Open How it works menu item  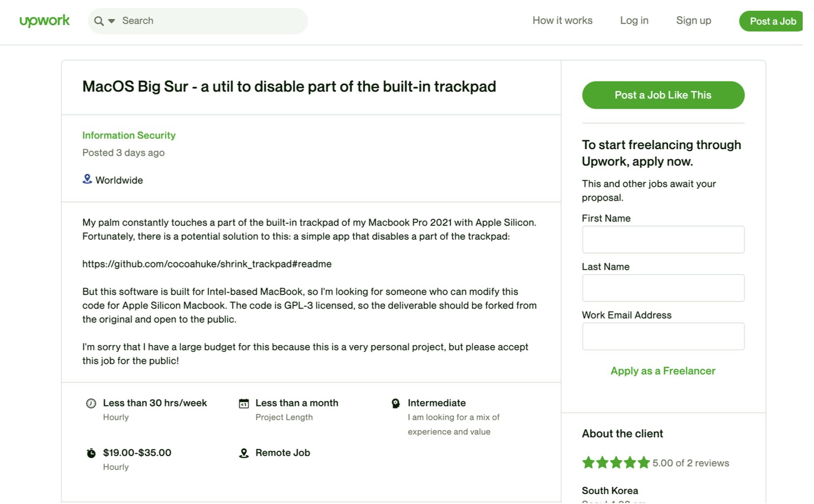[562, 21]
